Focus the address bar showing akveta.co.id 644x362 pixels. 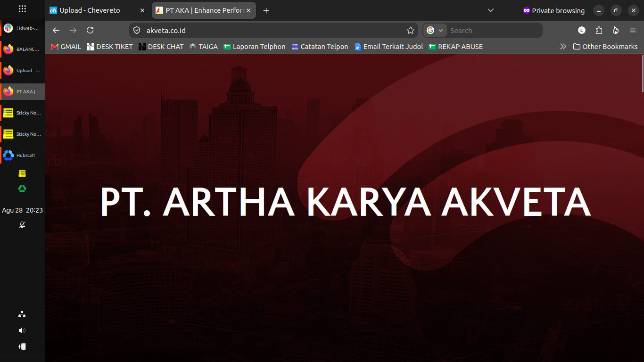(x=273, y=30)
